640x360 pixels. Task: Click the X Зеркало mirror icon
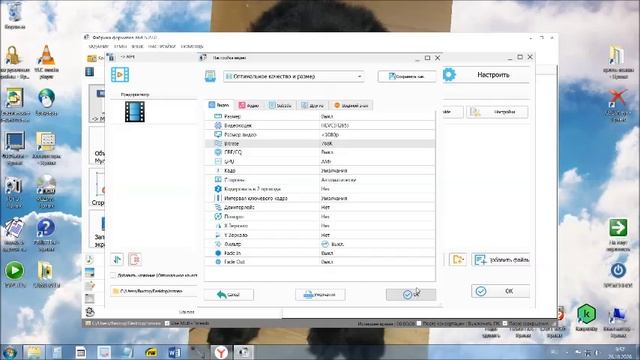point(218,225)
